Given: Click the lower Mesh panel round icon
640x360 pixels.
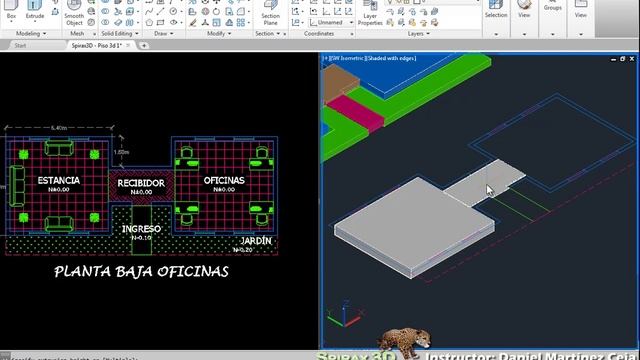Looking at the screenshot, I should (x=91, y=22).
